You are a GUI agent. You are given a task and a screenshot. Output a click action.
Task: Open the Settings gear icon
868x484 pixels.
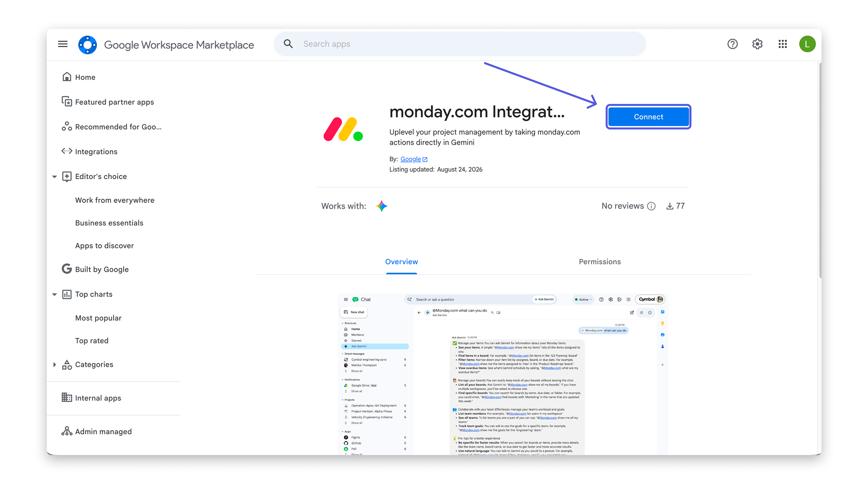coord(757,44)
